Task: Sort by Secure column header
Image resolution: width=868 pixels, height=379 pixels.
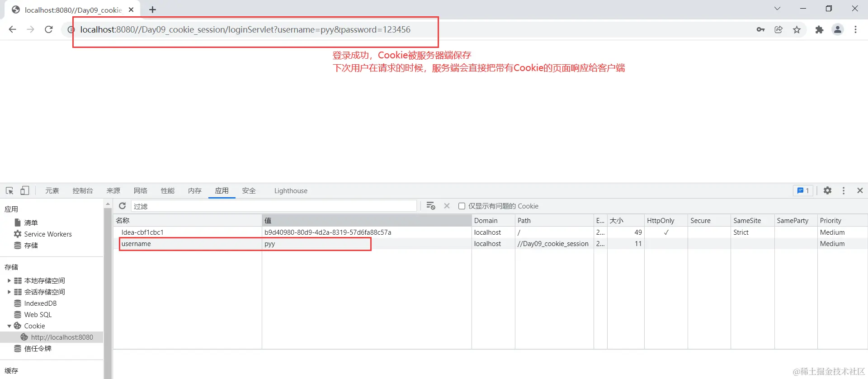Action: coord(709,220)
